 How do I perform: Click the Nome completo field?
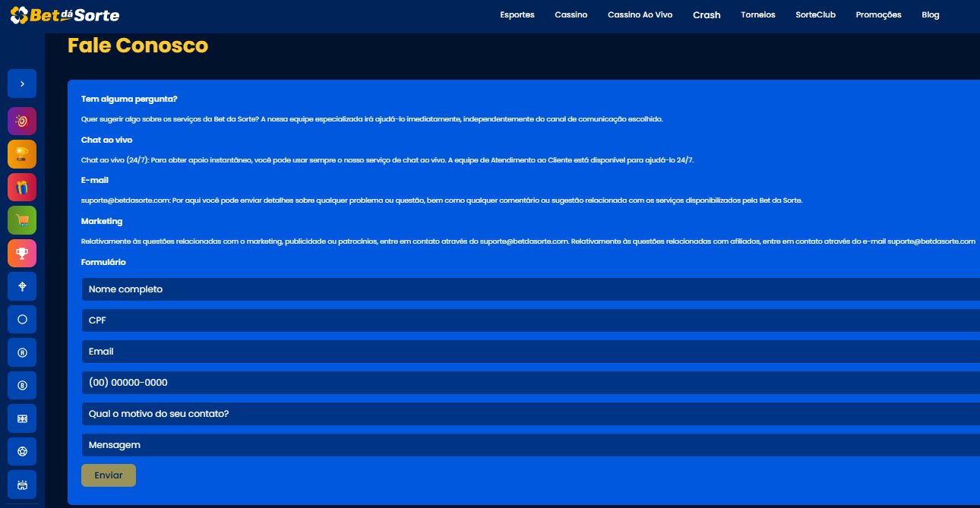(530, 289)
